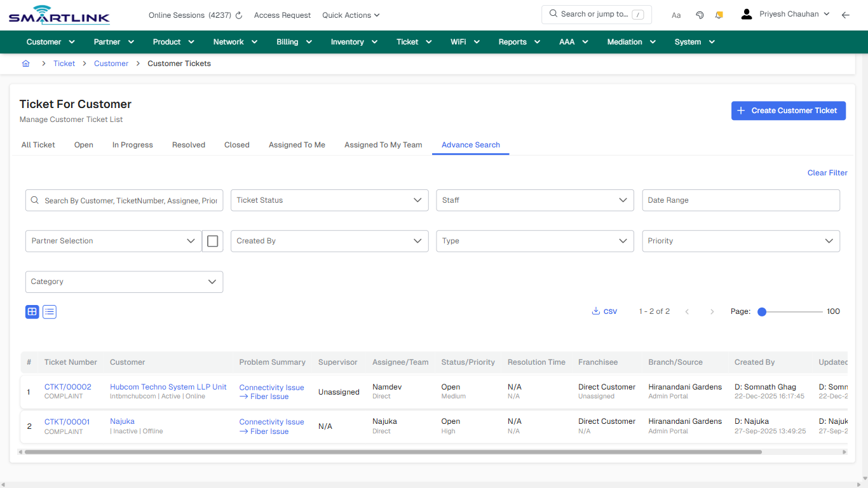Switch to the Resolved tab
The image size is (868, 488).
[188, 144]
